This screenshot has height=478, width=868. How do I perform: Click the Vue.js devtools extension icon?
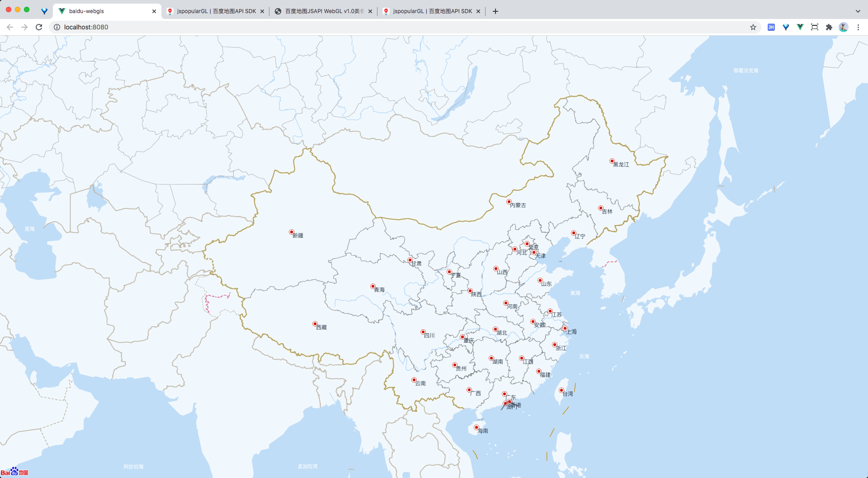coord(801,27)
